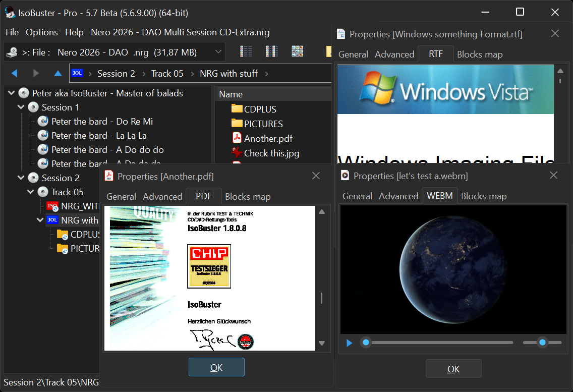Click the red ISO icon for NRG_WITH
This screenshot has width=573, height=392.
coord(52,206)
